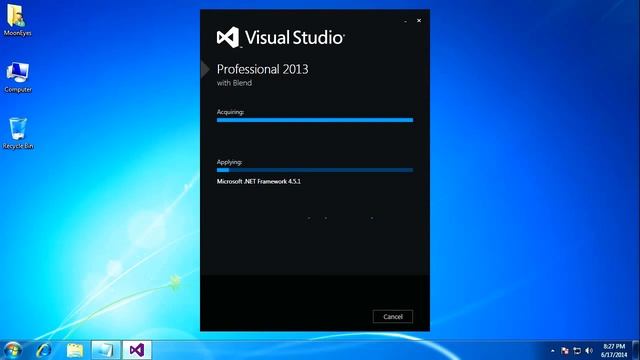640x360 pixels.
Task: Close the Visual Studio installer window
Action: (419, 20)
